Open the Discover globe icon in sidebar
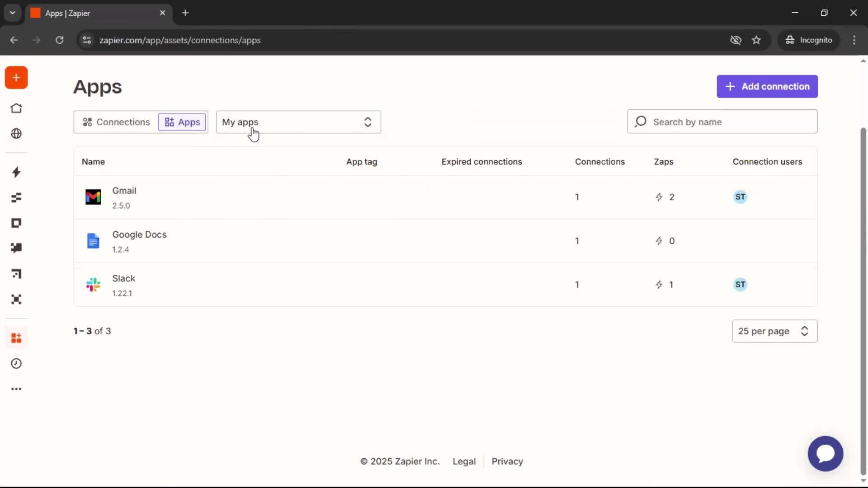868x488 pixels. click(16, 134)
